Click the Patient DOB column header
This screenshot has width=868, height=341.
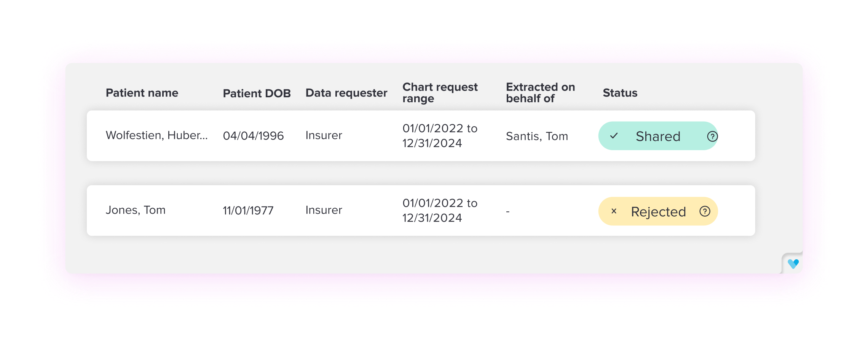pos(257,93)
